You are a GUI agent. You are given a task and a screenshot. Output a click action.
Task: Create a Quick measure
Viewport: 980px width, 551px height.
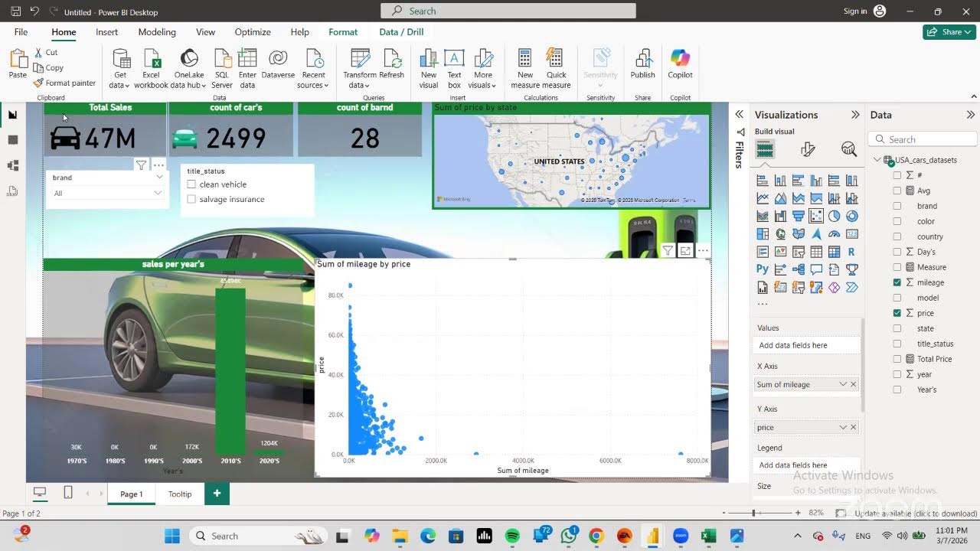[x=557, y=69]
